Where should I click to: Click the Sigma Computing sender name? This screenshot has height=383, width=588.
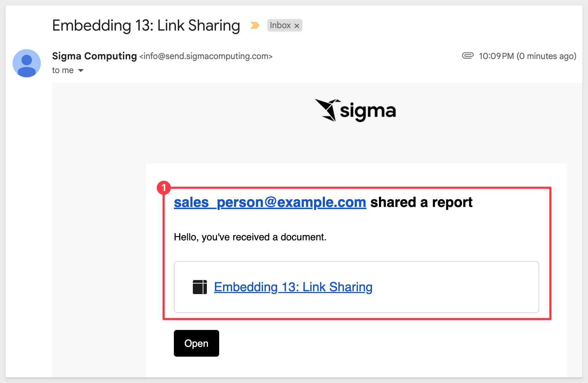click(94, 56)
